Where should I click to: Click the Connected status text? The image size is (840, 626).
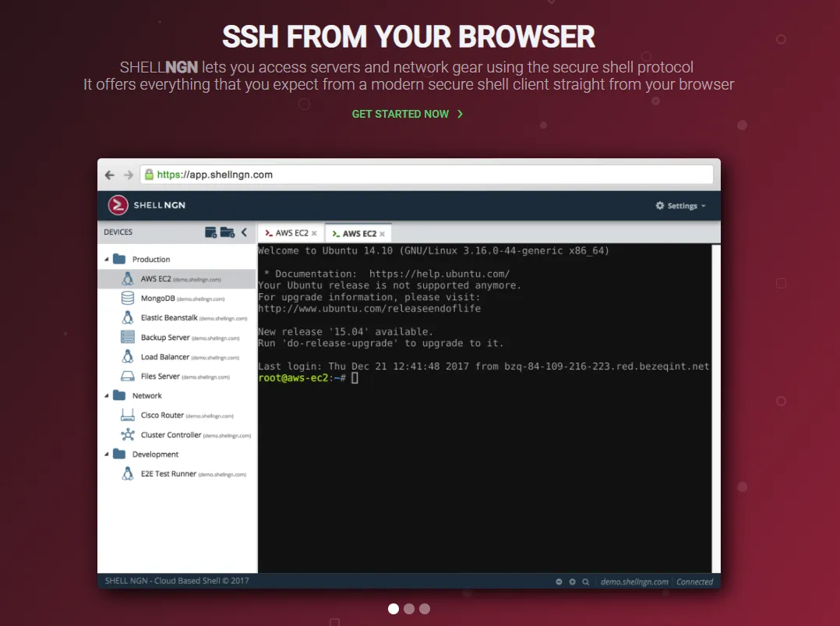pos(694,582)
